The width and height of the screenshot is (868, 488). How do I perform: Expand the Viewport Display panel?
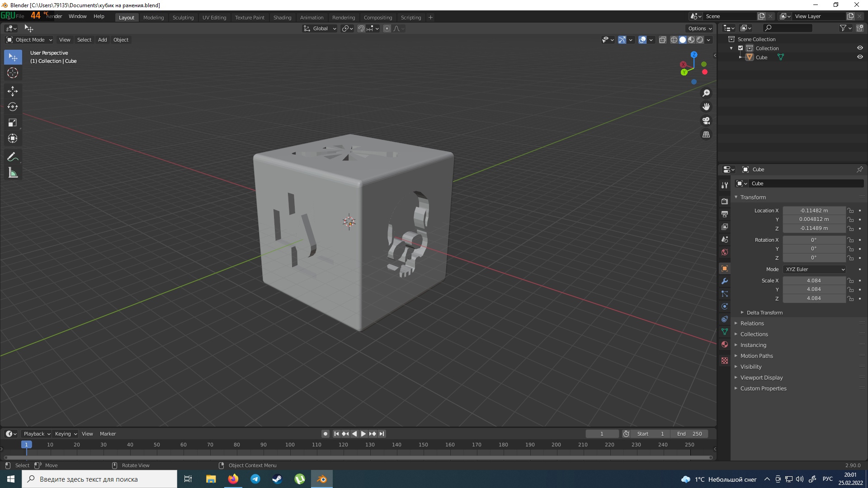[761, 378]
